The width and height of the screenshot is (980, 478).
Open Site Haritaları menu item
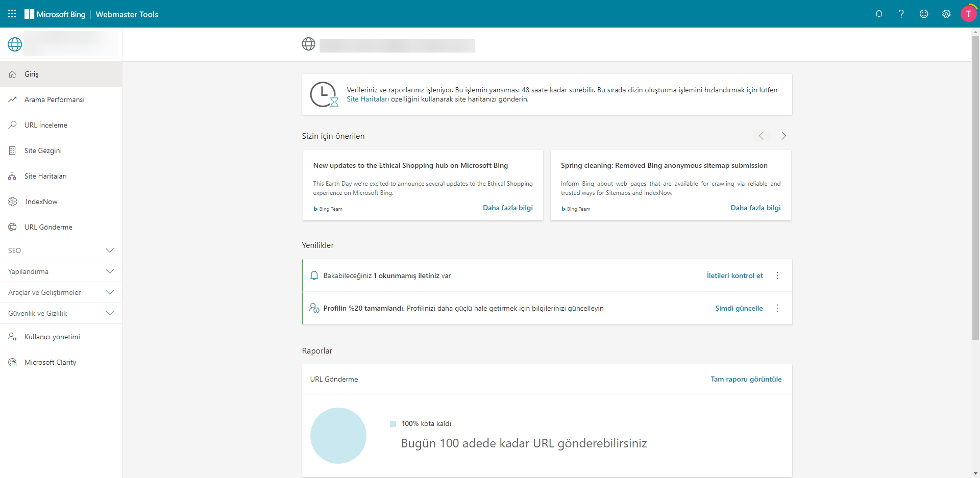pyautogui.click(x=61, y=176)
